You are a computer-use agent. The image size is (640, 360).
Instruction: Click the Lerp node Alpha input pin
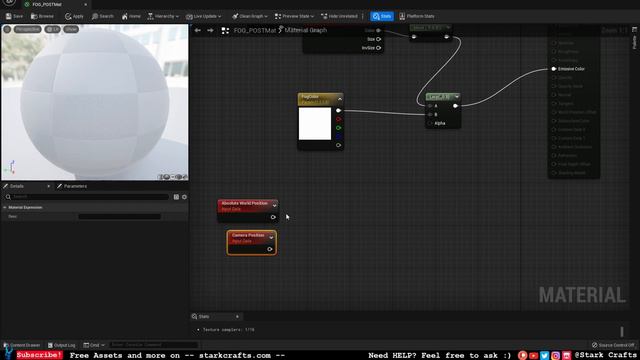(430, 123)
